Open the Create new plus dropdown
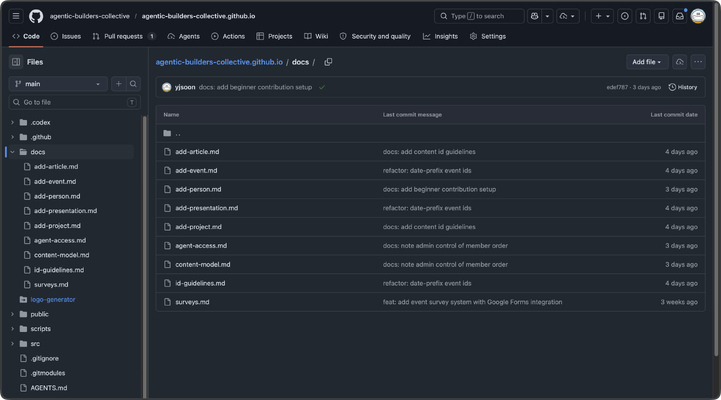The height and width of the screenshot is (400, 721). click(x=602, y=16)
